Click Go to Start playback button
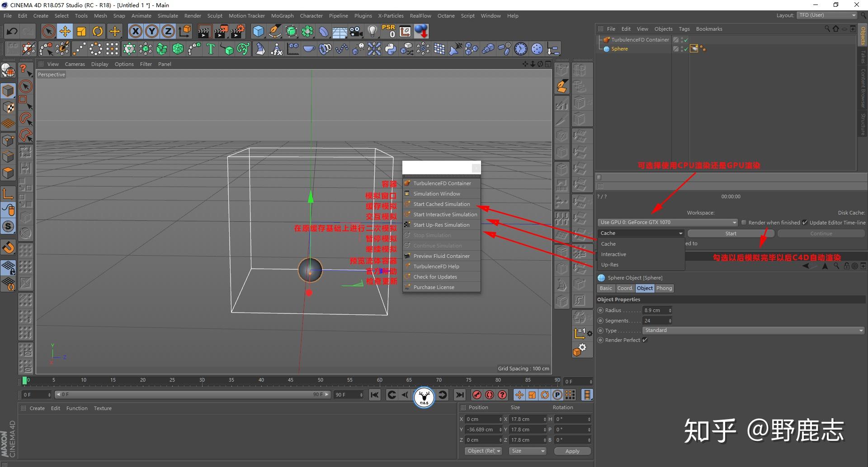The width and height of the screenshot is (868, 467). (375, 395)
